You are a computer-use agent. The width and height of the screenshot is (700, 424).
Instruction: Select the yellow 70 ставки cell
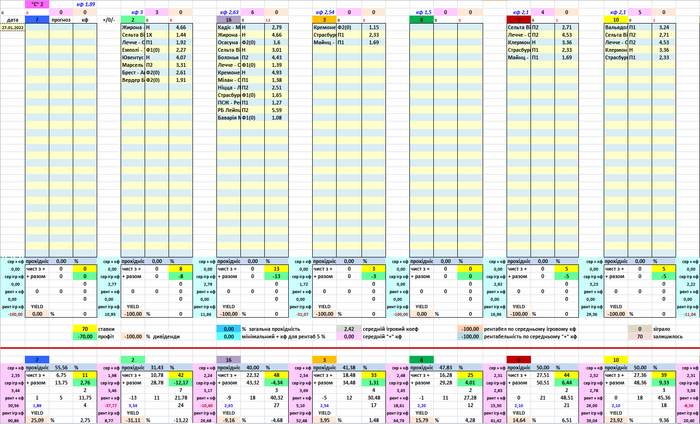(85, 329)
